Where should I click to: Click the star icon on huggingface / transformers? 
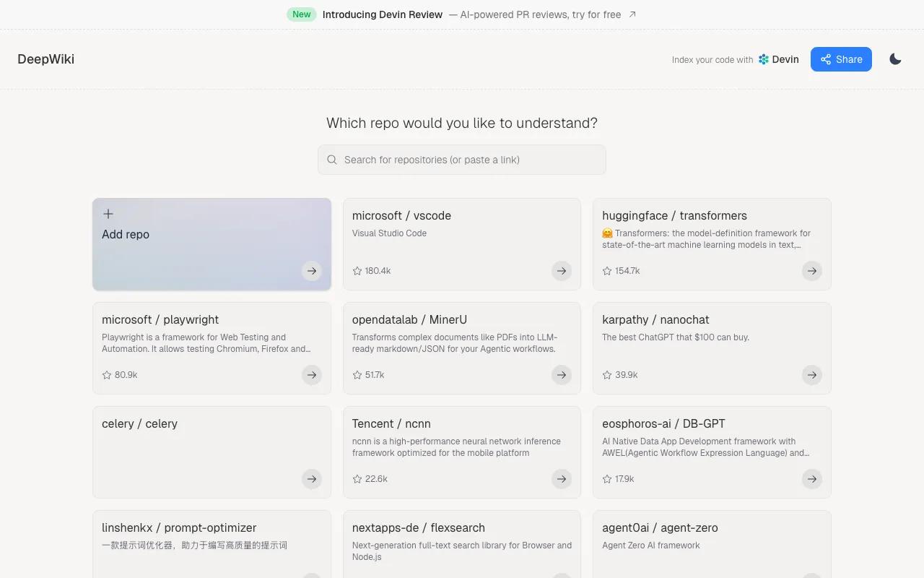point(607,271)
